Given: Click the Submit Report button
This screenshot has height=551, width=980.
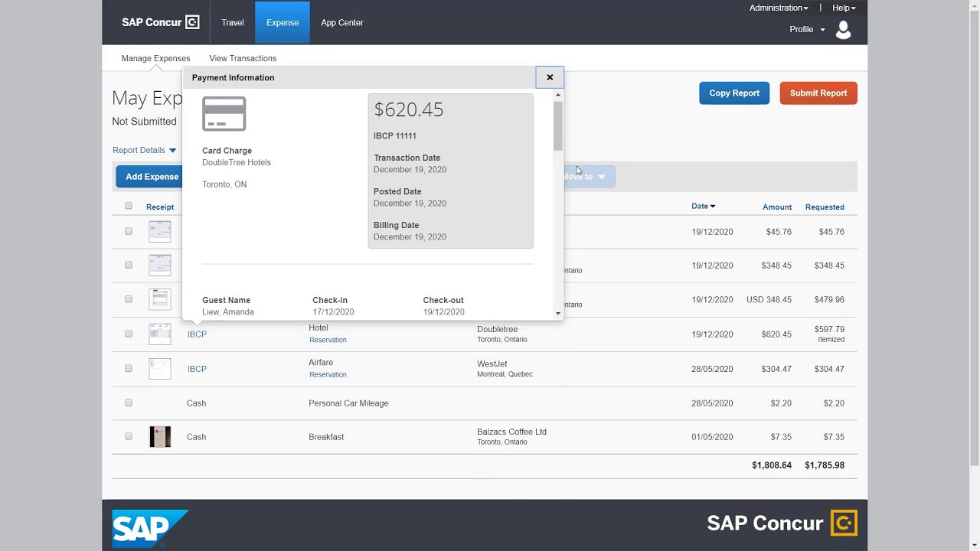Looking at the screenshot, I should point(818,93).
